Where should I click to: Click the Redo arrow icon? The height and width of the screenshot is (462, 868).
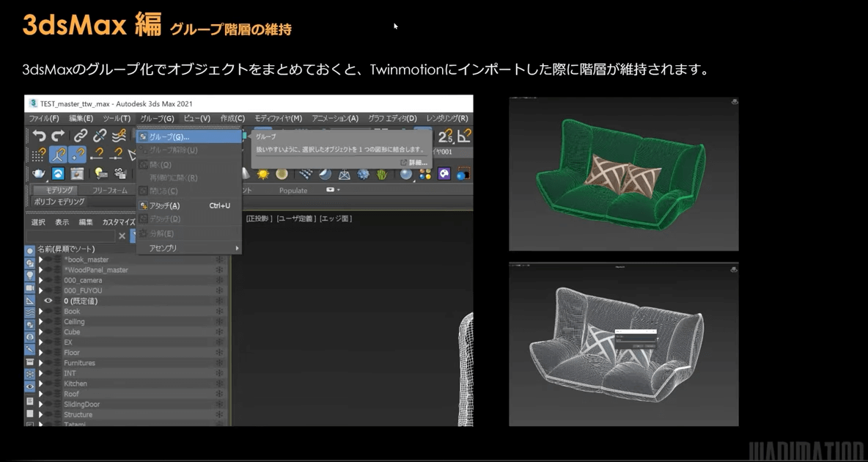pos(58,135)
